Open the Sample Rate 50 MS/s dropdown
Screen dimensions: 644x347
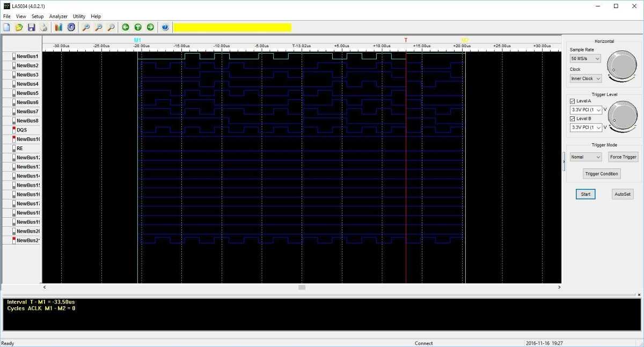click(x=586, y=58)
